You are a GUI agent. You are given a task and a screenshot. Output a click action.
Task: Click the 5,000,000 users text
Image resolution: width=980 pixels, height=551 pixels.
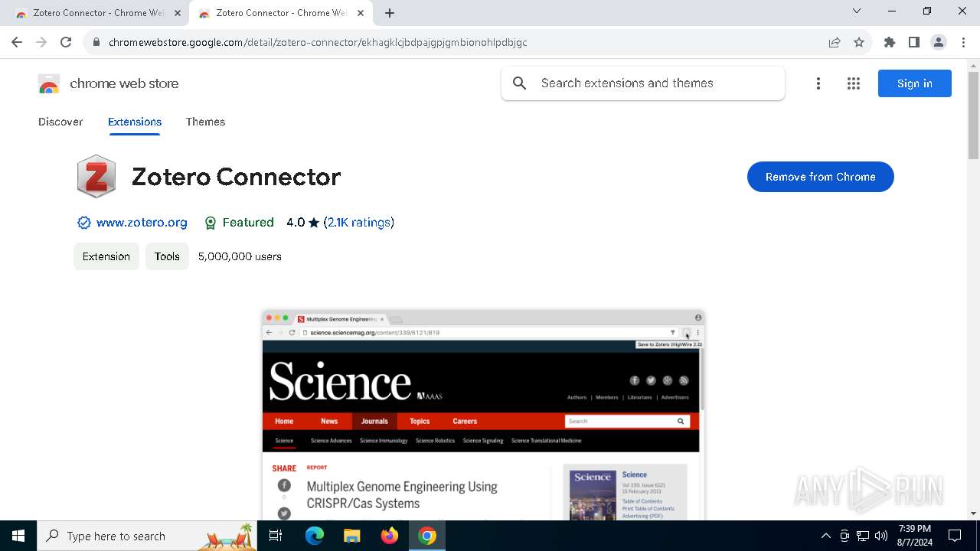pyautogui.click(x=240, y=256)
